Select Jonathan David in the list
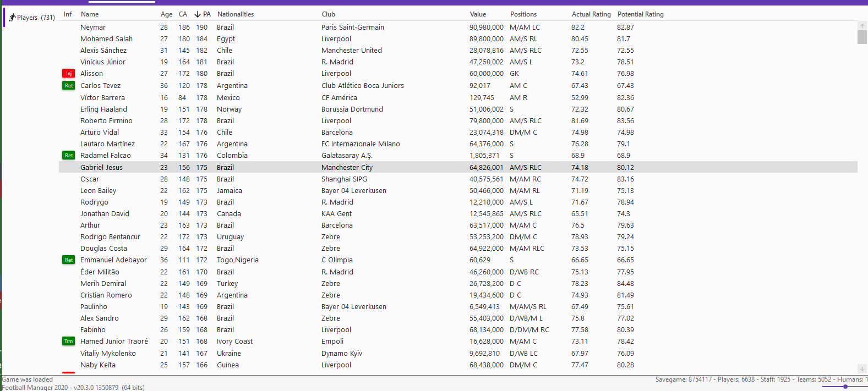Screen dimensions: 868x391 click(x=105, y=214)
